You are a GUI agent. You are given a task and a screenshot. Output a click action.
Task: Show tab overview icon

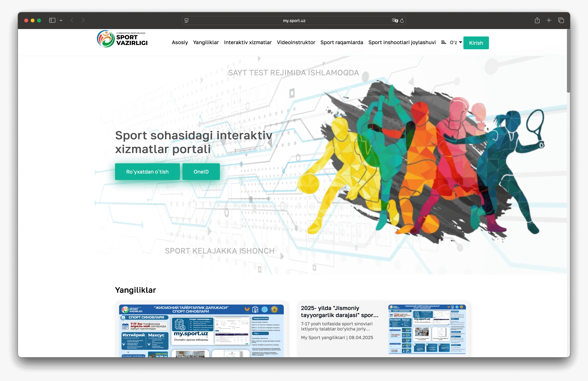[x=561, y=20]
